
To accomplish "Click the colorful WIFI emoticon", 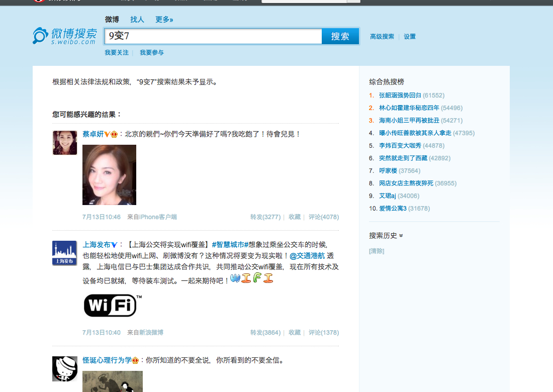I will pos(252,278).
